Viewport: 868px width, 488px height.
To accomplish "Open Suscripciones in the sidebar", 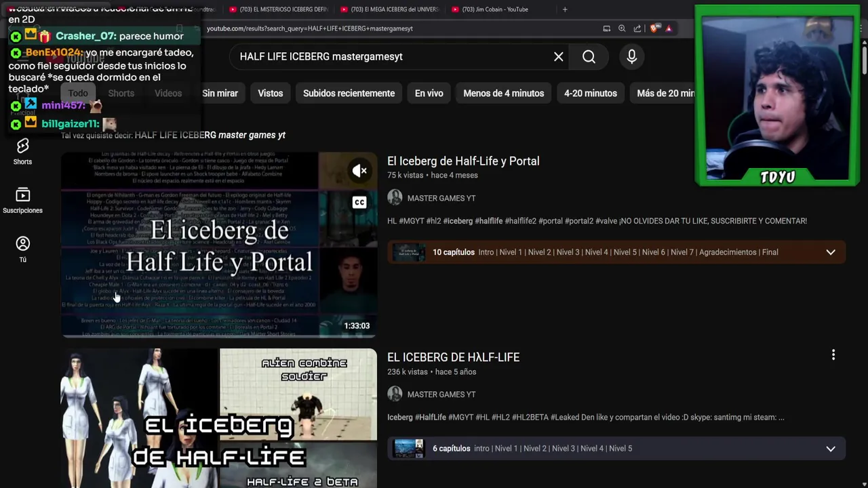I will tap(22, 201).
